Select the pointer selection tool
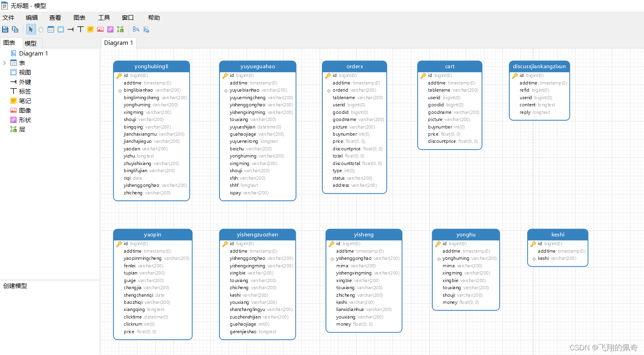 click(31, 29)
